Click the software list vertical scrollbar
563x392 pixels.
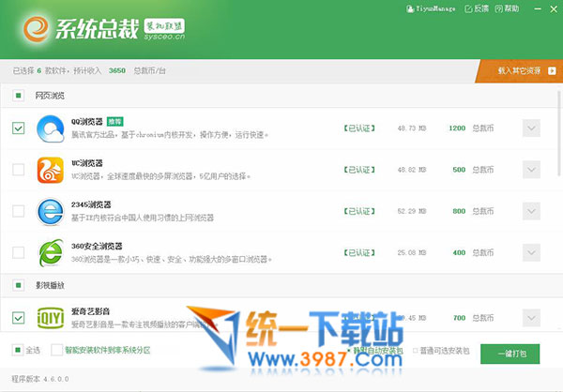560,133
